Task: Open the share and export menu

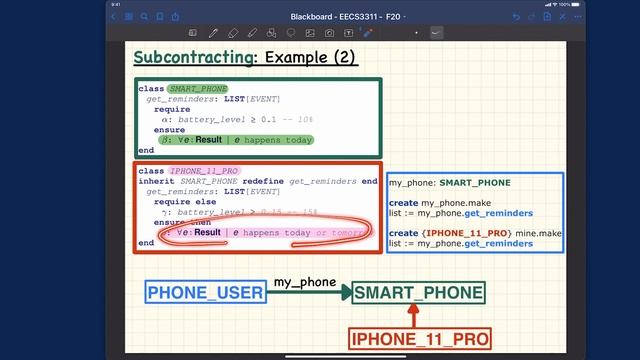Action: [x=175, y=17]
